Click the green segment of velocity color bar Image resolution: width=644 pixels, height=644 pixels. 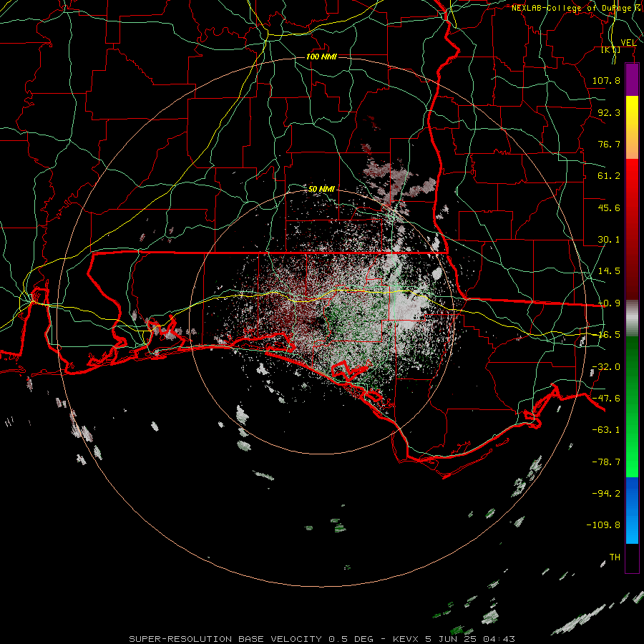click(x=632, y=406)
